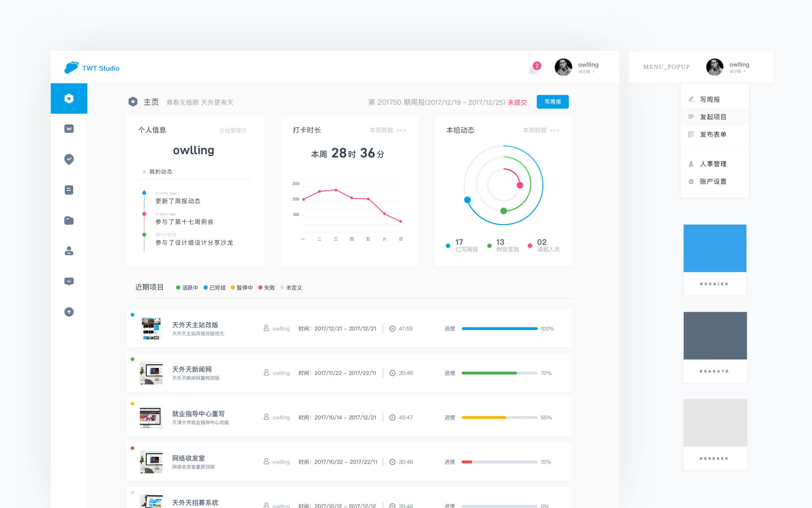Screen dimensions: 812x508
Task: Click the blue #00A1E9 color swatch
Action: (714, 248)
